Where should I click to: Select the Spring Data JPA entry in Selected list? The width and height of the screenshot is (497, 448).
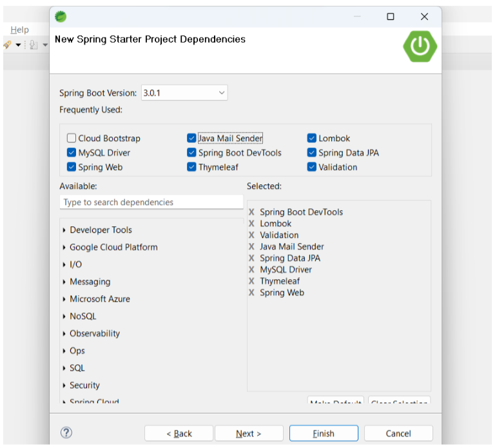(290, 258)
